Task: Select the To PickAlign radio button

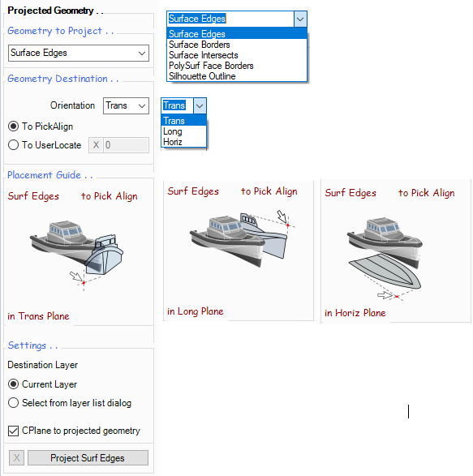Action: (13, 127)
